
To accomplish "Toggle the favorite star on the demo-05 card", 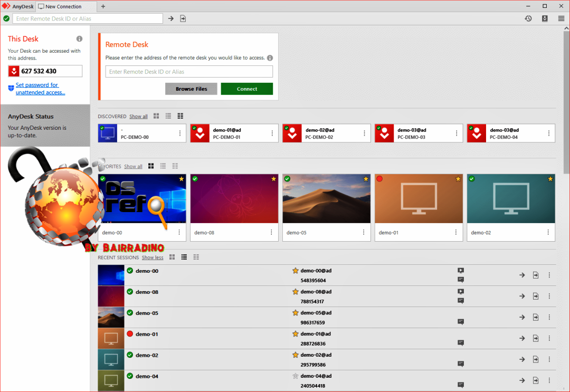I will [x=366, y=179].
